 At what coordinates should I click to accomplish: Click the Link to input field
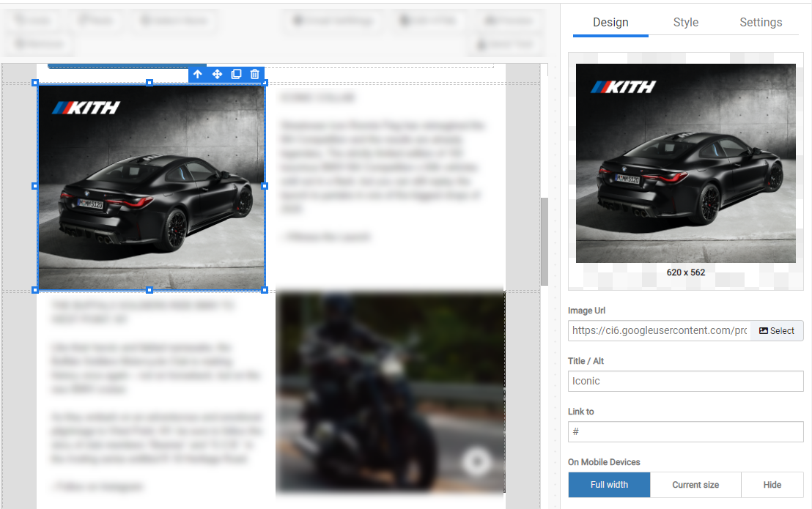[x=686, y=432]
